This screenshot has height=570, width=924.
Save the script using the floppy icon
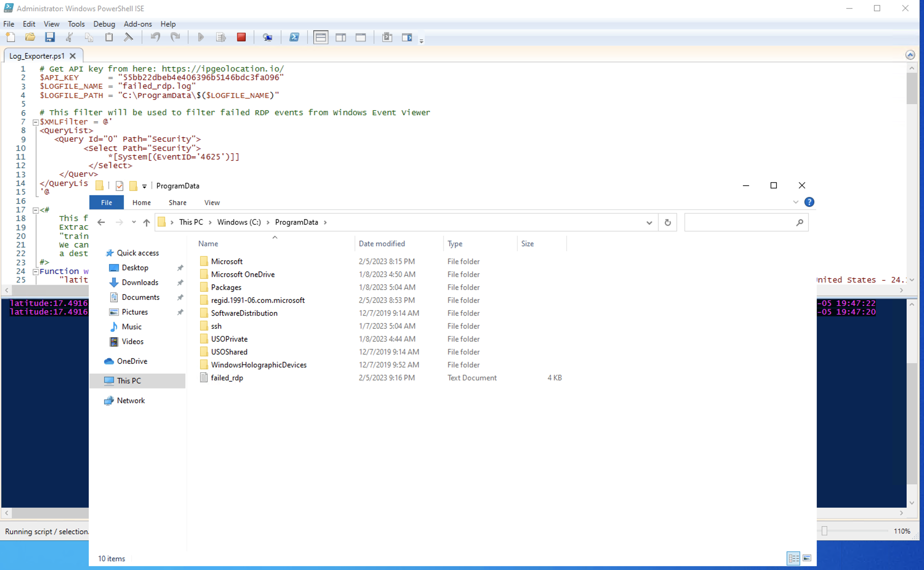[x=50, y=37]
